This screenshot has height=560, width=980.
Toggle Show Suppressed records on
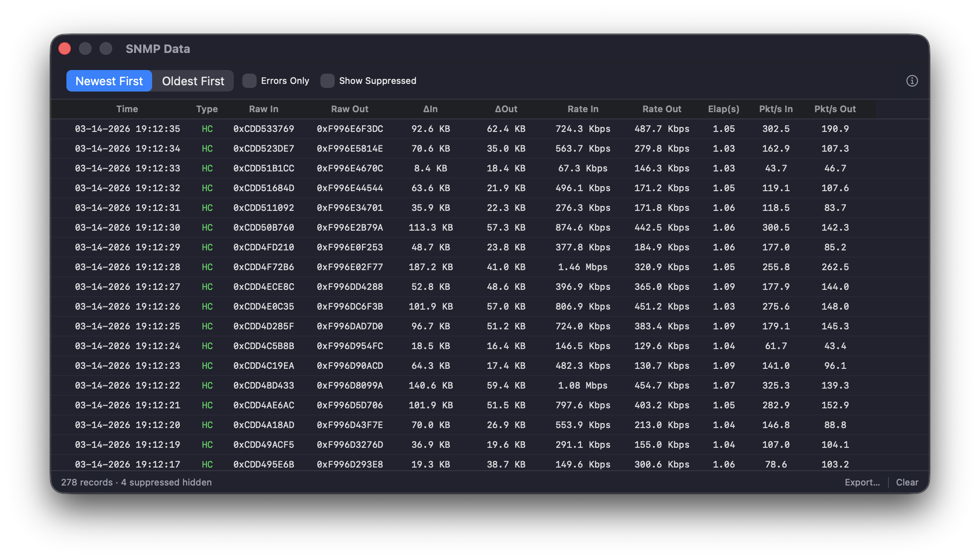click(328, 81)
